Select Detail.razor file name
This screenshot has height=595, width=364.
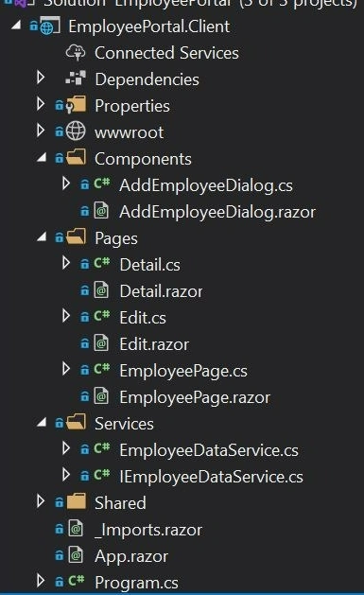click(161, 291)
